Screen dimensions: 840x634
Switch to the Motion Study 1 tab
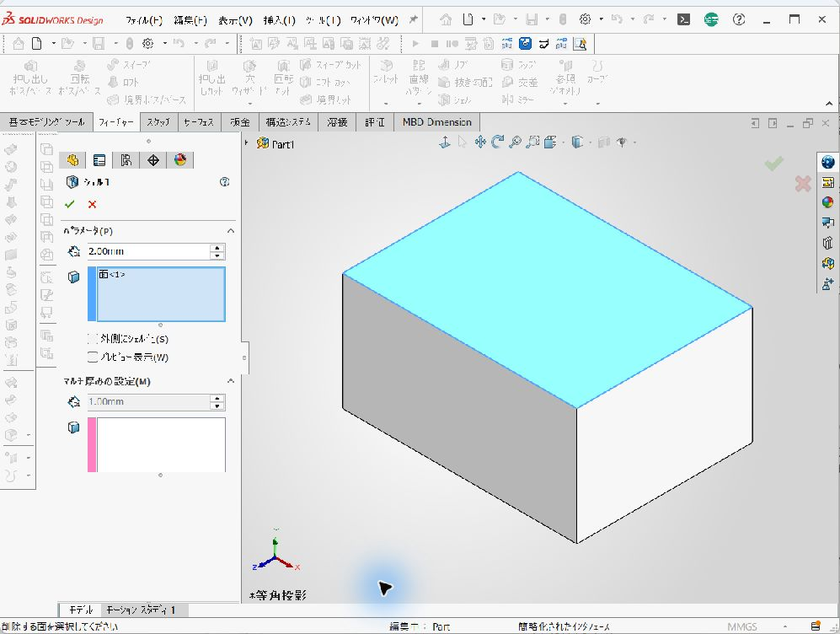point(141,610)
